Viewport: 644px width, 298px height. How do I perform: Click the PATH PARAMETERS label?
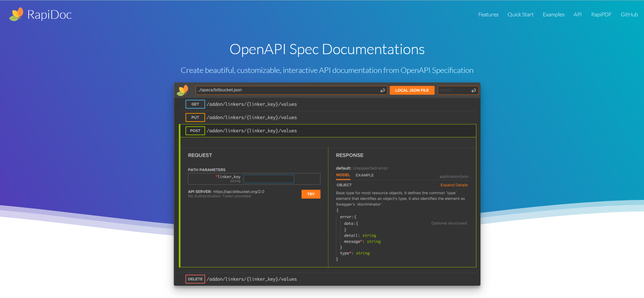(207, 170)
